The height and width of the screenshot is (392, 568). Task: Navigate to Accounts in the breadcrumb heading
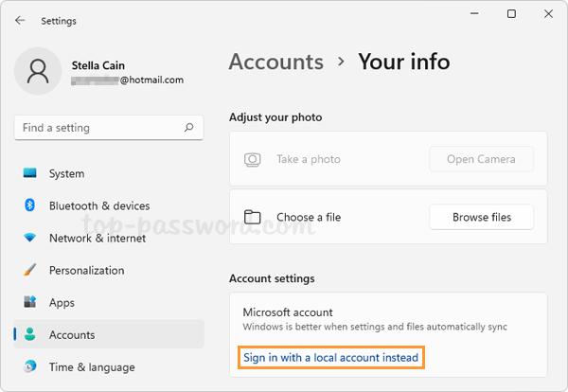click(276, 62)
